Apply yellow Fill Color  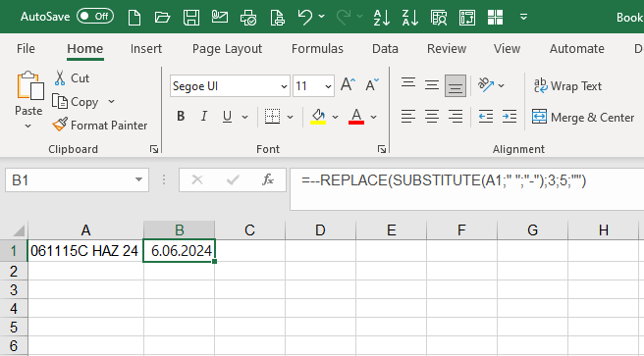[x=318, y=117]
